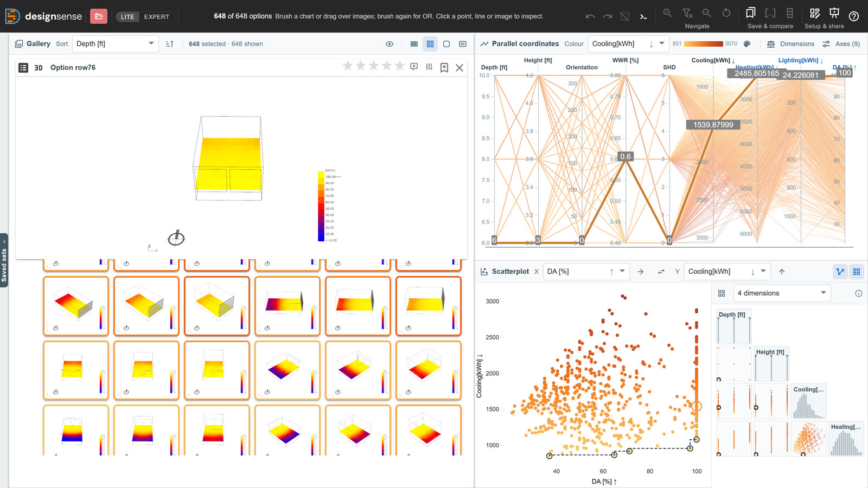This screenshot has height=488, width=868.
Task: Switch to EXPERT mode
Action: [157, 17]
